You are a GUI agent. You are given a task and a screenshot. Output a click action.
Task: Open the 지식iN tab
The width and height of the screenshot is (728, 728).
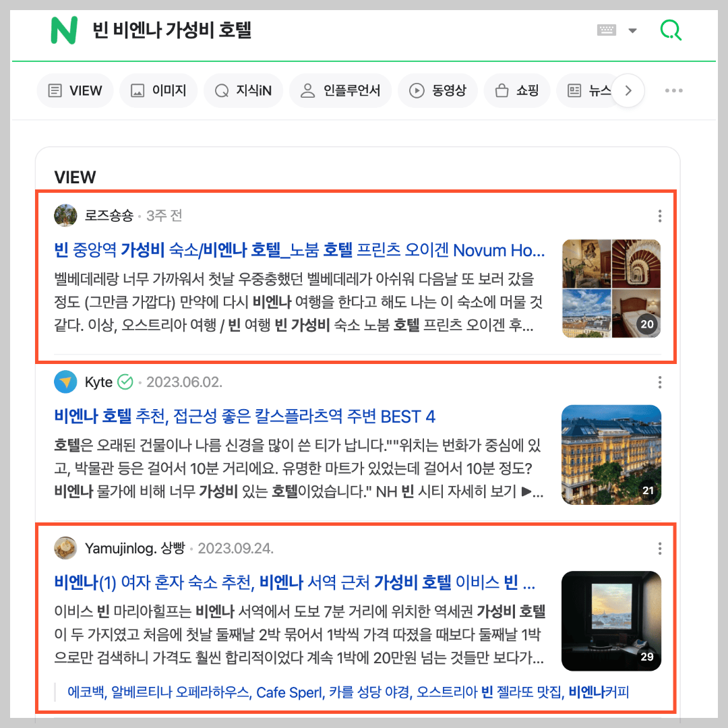[243, 90]
